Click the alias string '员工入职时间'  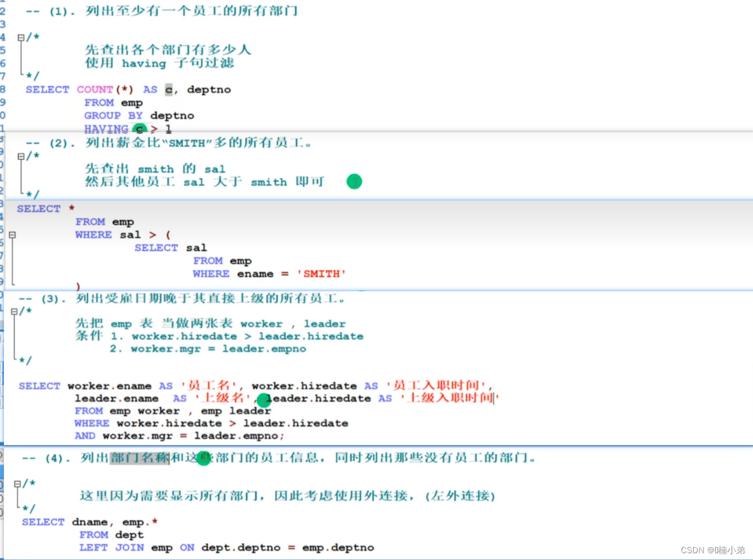click(436, 385)
